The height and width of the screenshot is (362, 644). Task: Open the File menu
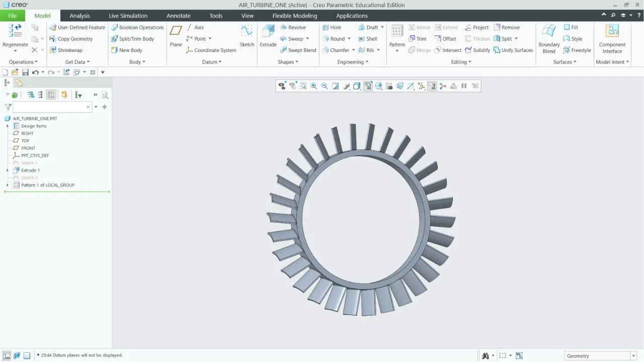(x=13, y=16)
